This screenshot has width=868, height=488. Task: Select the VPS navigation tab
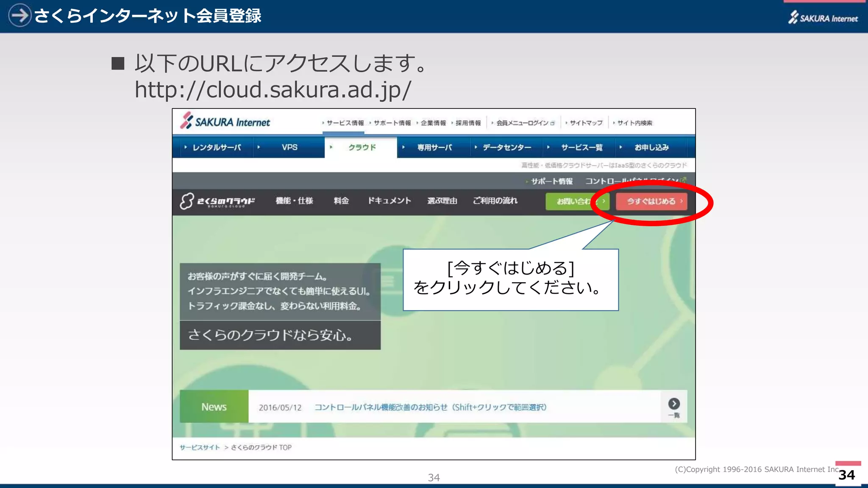pyautogui.click(x=289, y=147)
